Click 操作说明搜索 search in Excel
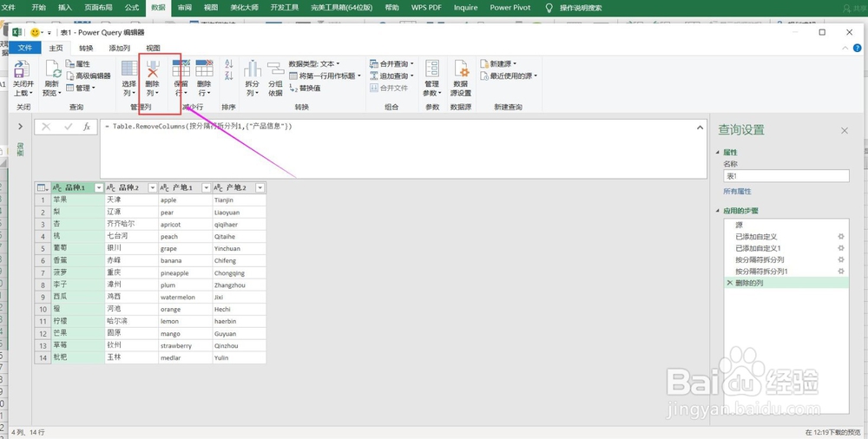 click(581, 8)
